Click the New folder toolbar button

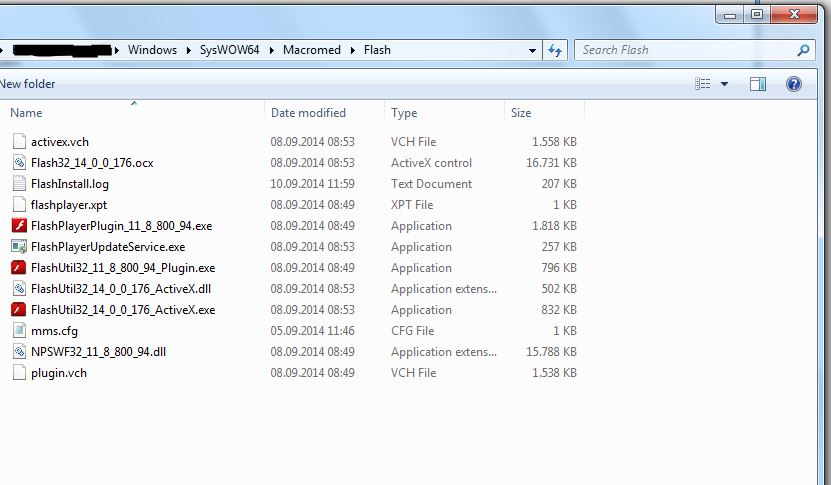(26, 84)
